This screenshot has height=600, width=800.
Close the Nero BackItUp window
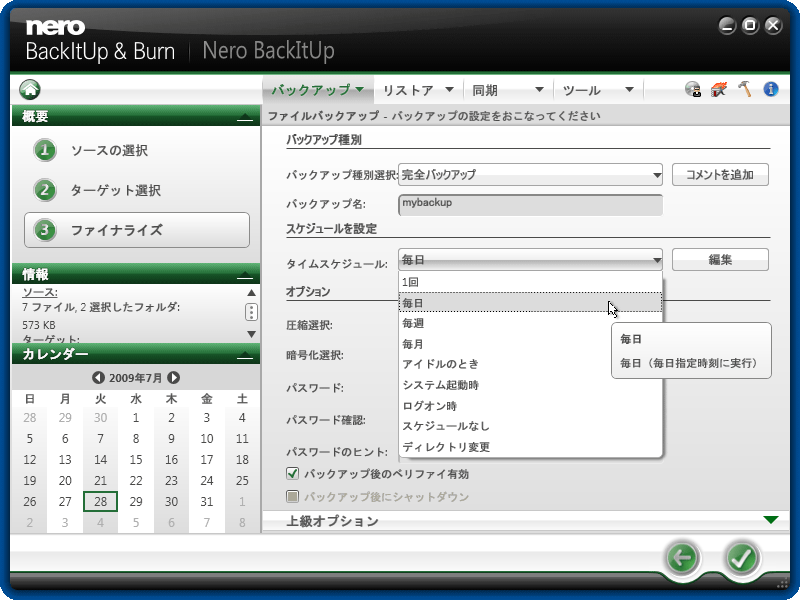773,26
